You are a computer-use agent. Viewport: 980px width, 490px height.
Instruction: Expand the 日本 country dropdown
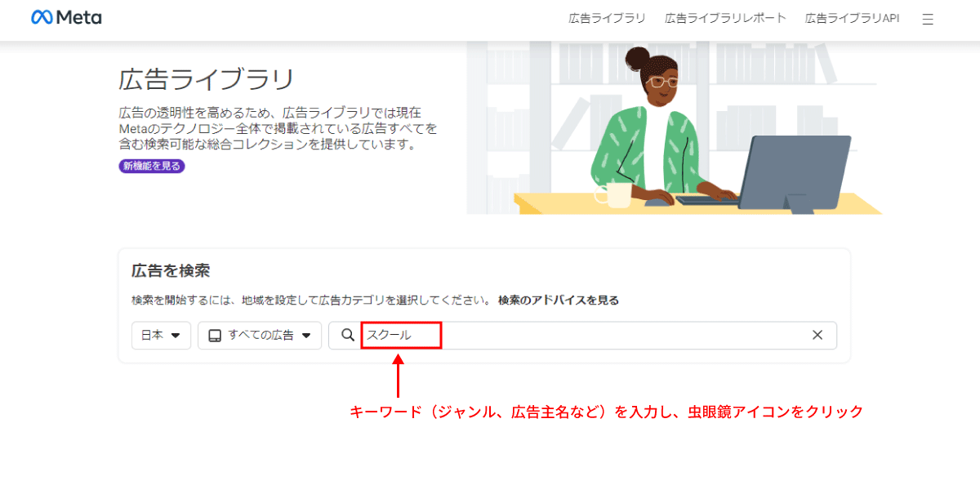[x=161, y=335]
